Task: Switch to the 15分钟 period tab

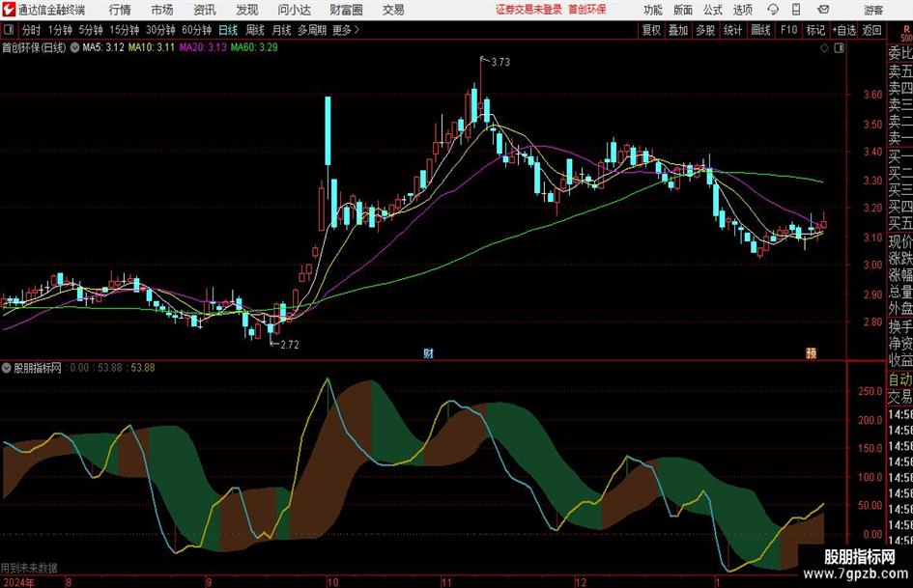Action: click(x=124, y=30)
